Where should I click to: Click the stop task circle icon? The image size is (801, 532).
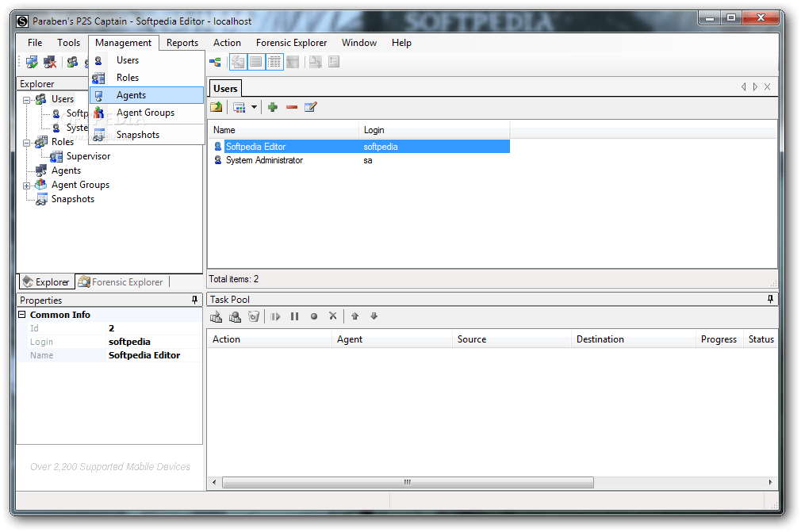[314, 316]
